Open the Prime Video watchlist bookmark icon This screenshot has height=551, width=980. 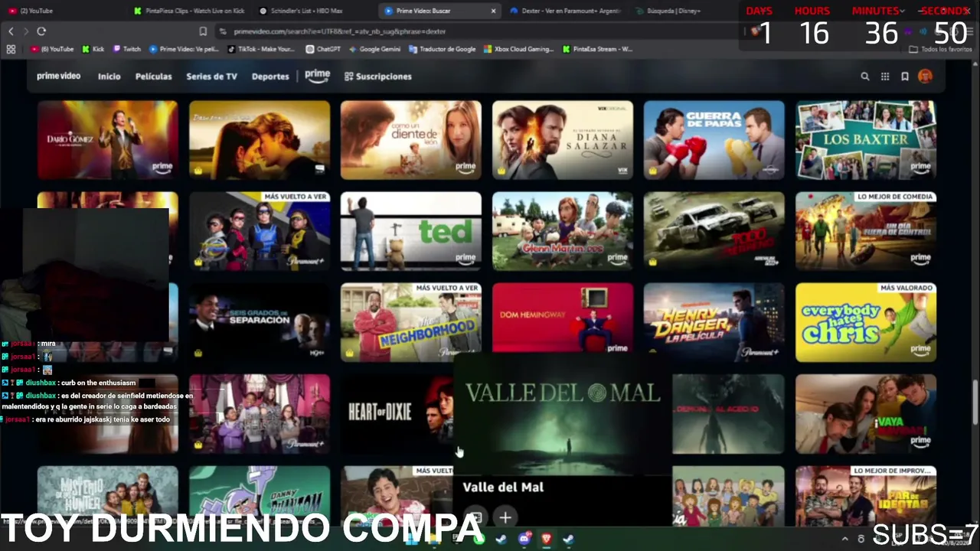[x=905, y=77]
